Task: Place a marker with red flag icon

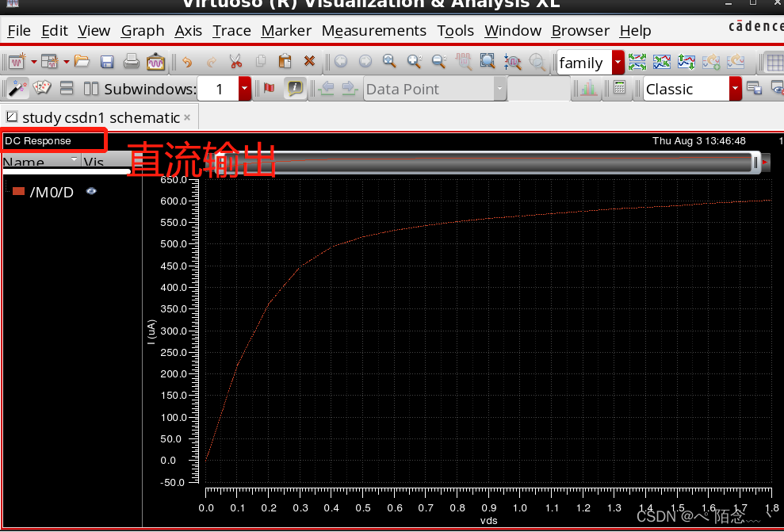Action: click(269, 89)
